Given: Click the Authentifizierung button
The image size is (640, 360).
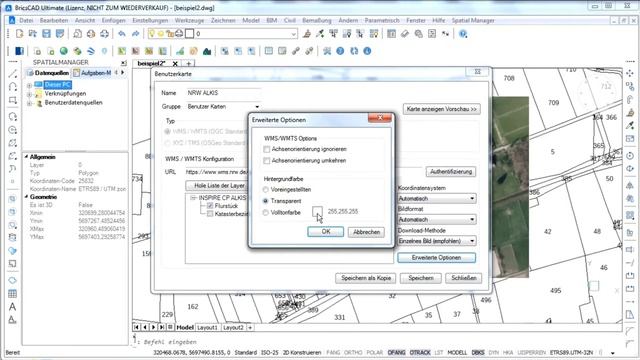Looking at the screenshot, I should pyautogui.click(x=451, y=172).
